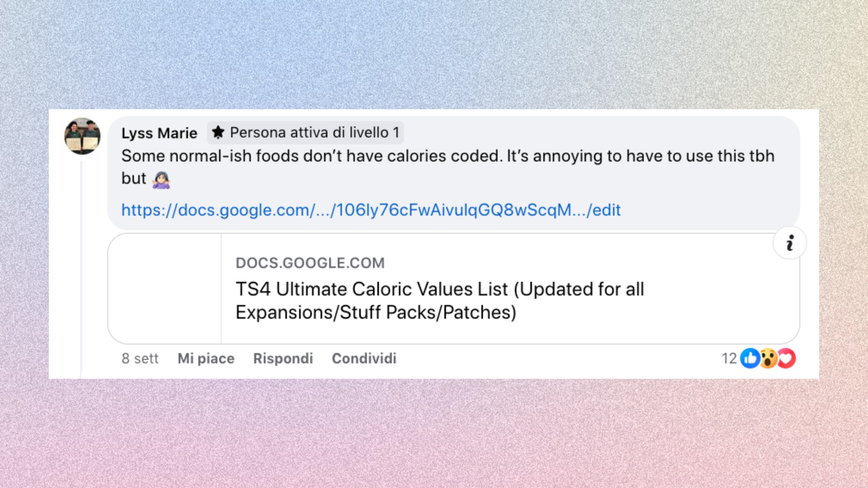
Task: Click the red heart reaction icon
Action: (x=787, y=358)
